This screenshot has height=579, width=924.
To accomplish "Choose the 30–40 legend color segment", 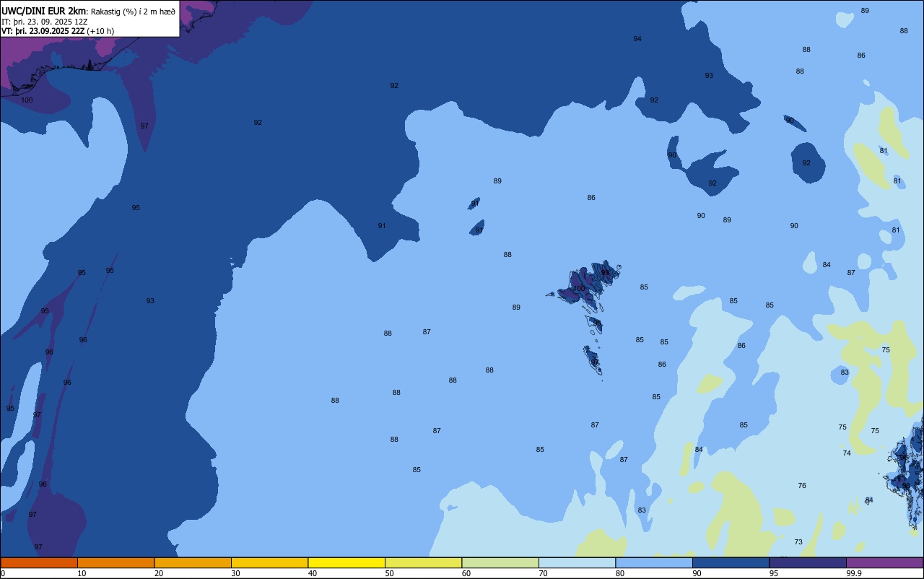I will point(269,562).
